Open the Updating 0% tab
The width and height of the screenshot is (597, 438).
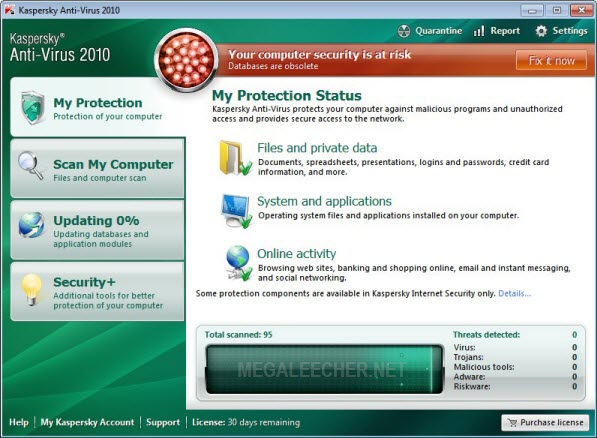point(97,230)
